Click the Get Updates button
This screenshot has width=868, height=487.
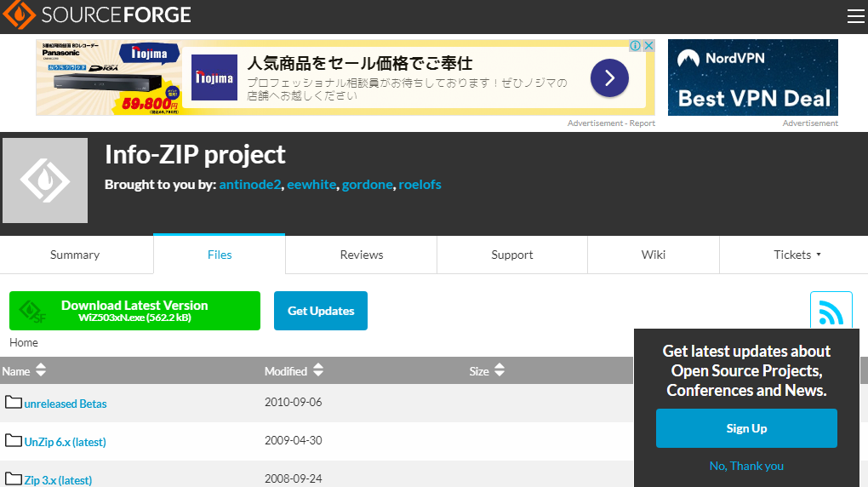coord(321,311)
